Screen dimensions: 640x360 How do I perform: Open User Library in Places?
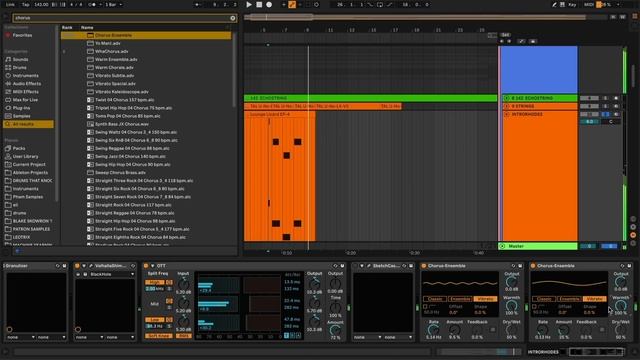click(x=25, y=156)
